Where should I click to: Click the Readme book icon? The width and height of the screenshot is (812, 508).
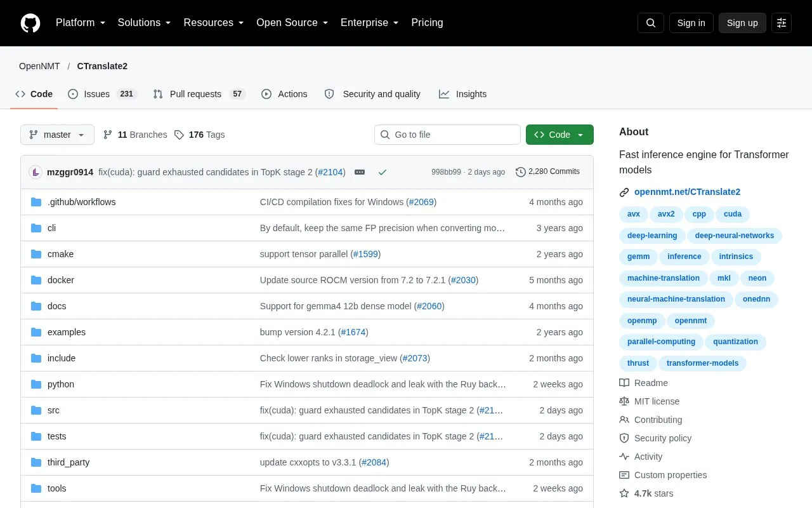624,383
